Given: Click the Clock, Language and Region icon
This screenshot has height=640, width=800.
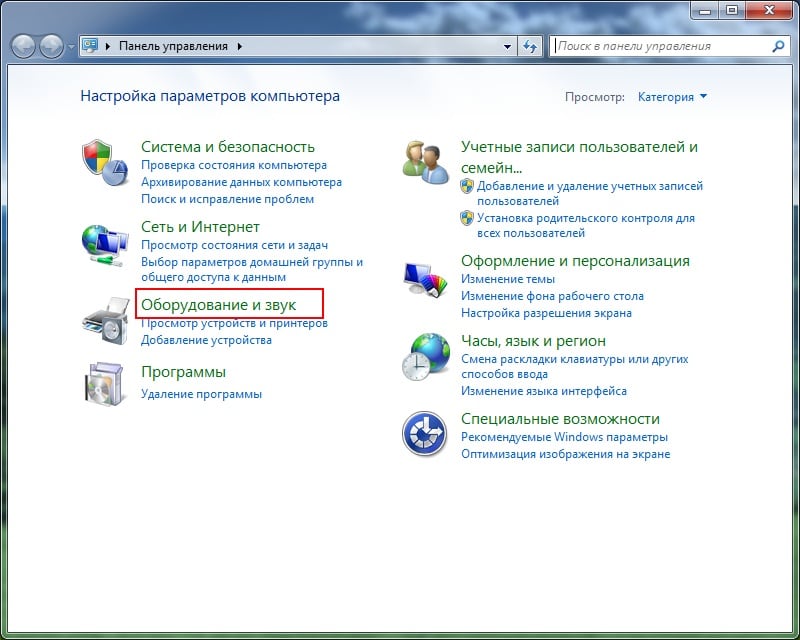Looking at the screenshot, I should click(426, 356).
